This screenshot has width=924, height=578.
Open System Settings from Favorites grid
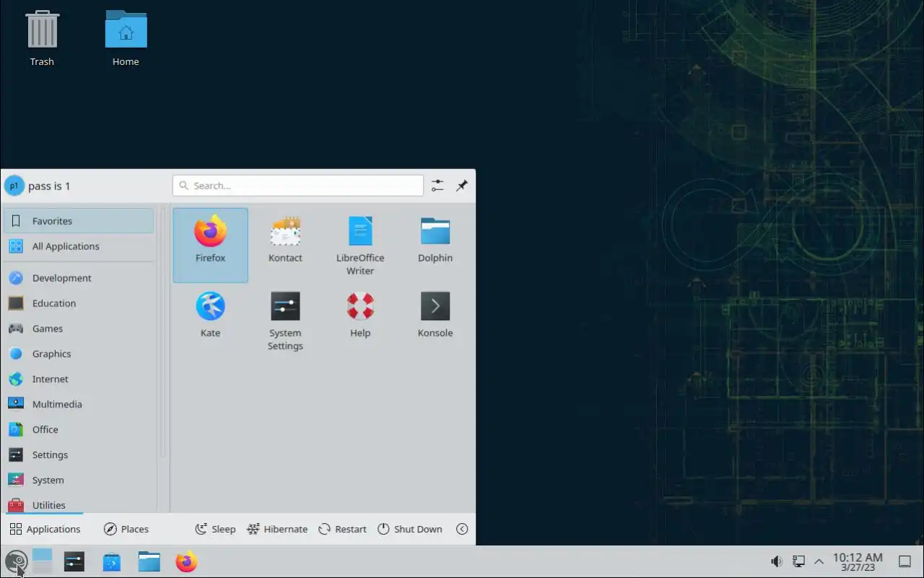[285, 320]
